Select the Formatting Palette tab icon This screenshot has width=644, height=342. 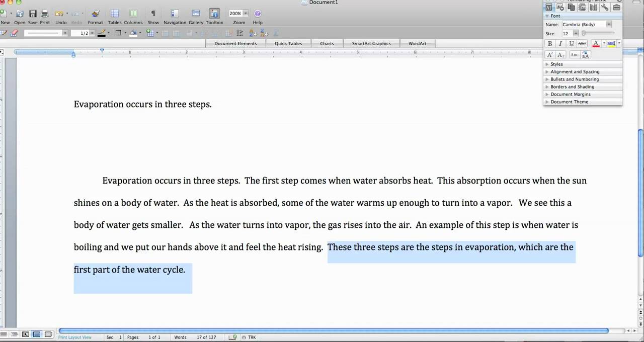point(549,7)
